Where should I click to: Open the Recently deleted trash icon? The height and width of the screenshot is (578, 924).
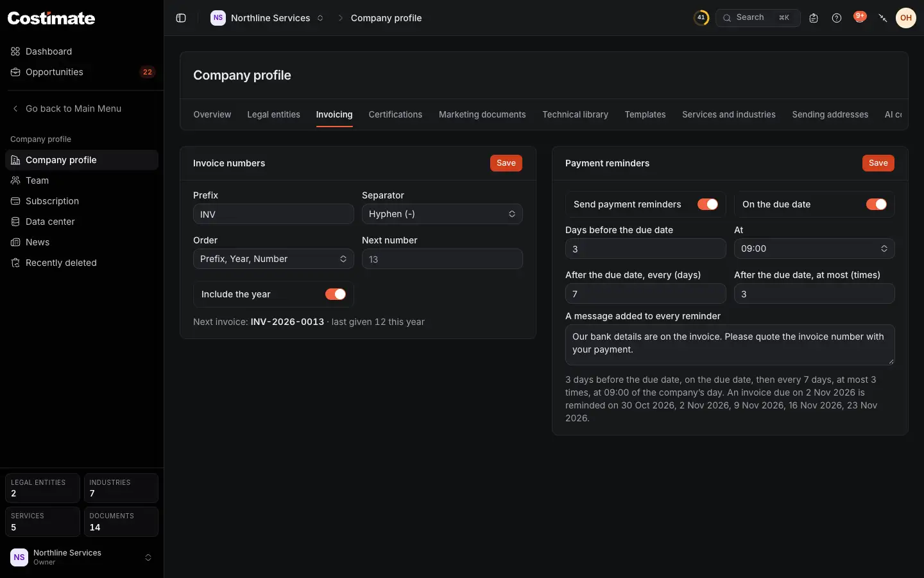click(x=15, y=263)
